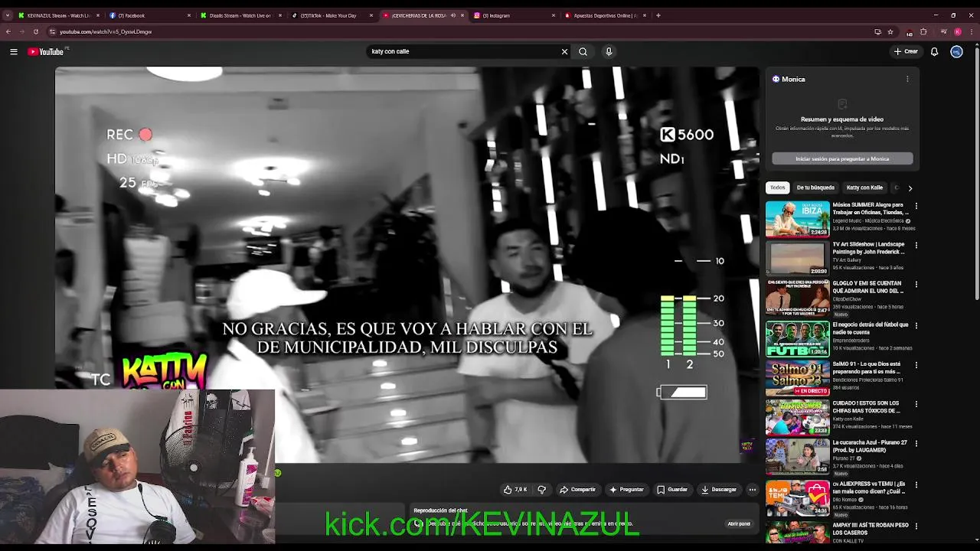Open the Música SUMMER Alegre thumbnail
Image resolution: width=980 pixels, height=551 pixels.
(x=798, y=219)
